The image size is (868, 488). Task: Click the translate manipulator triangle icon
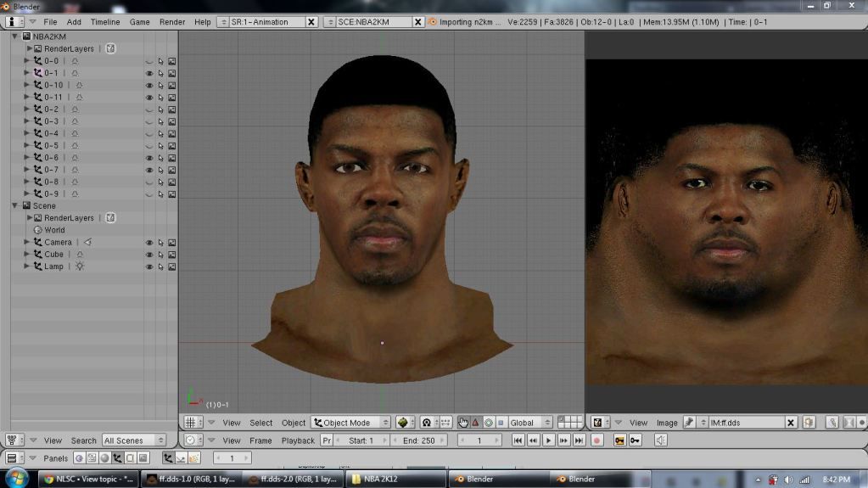click(475, 423)
